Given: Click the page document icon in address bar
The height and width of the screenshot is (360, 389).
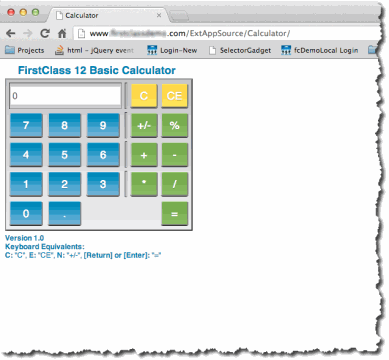Looking at the screenshot, I should pyautogui.click(x=81, y=33).
